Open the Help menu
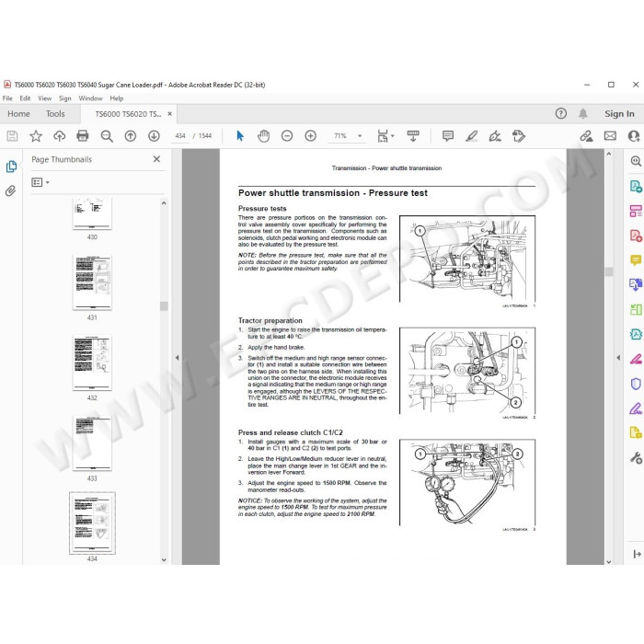The width and height of the screenshot is (644, 644). (x=117, y=98)
